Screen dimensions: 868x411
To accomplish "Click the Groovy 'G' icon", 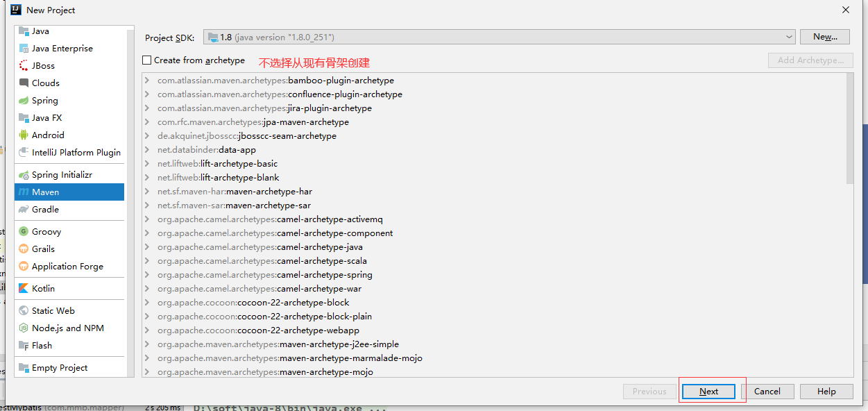I will 24,232.
